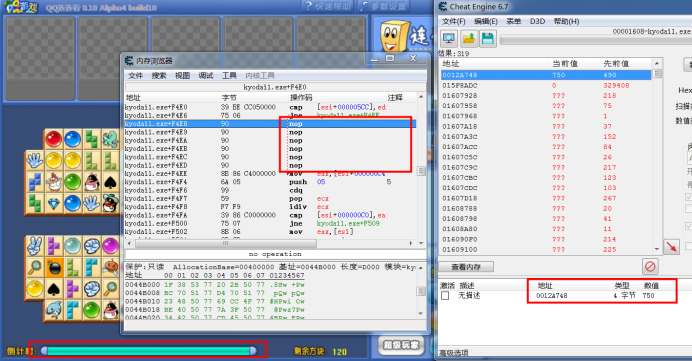Sort results by the 当前值 column header
Image resolution: width=692 pixels, height=361 pixels.
(x=564, y=64)
